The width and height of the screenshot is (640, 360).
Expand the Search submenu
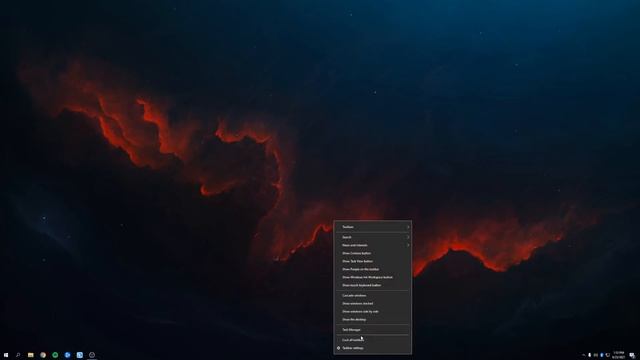tap(373, 237)
